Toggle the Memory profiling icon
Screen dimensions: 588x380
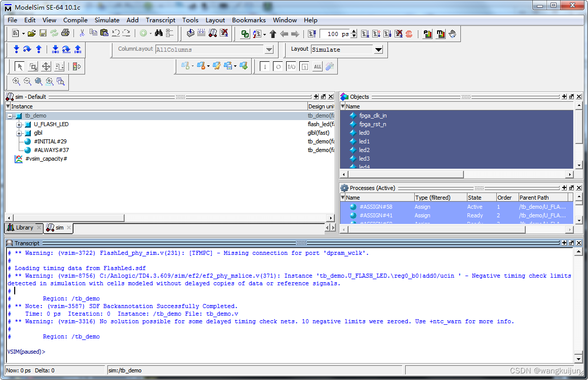coord(441,33)
